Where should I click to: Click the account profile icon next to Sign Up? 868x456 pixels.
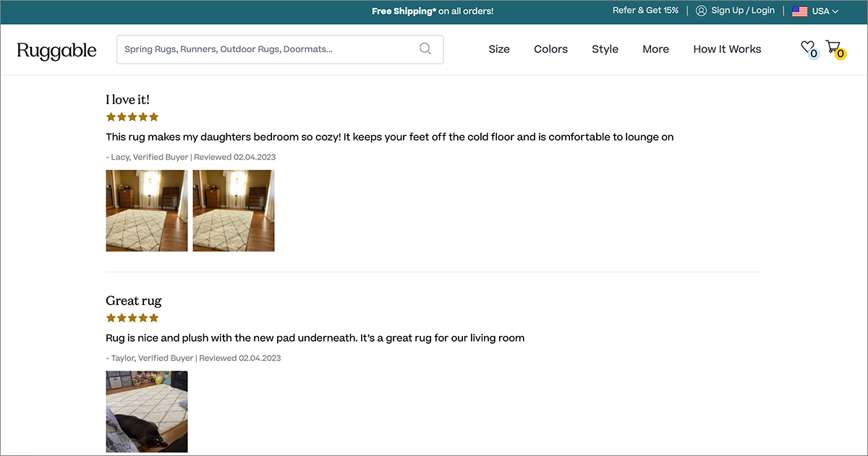(x=700, y=11)
